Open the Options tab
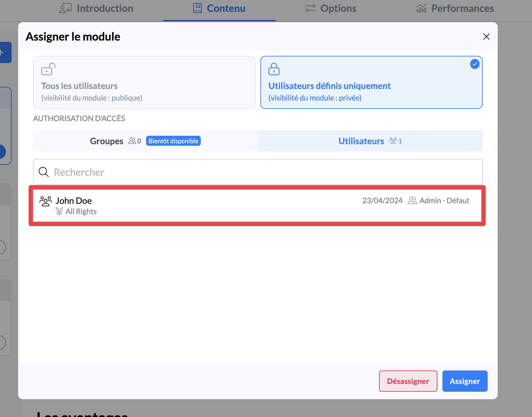532x417 pixels. pyautogui.click(x=331, y=8)
